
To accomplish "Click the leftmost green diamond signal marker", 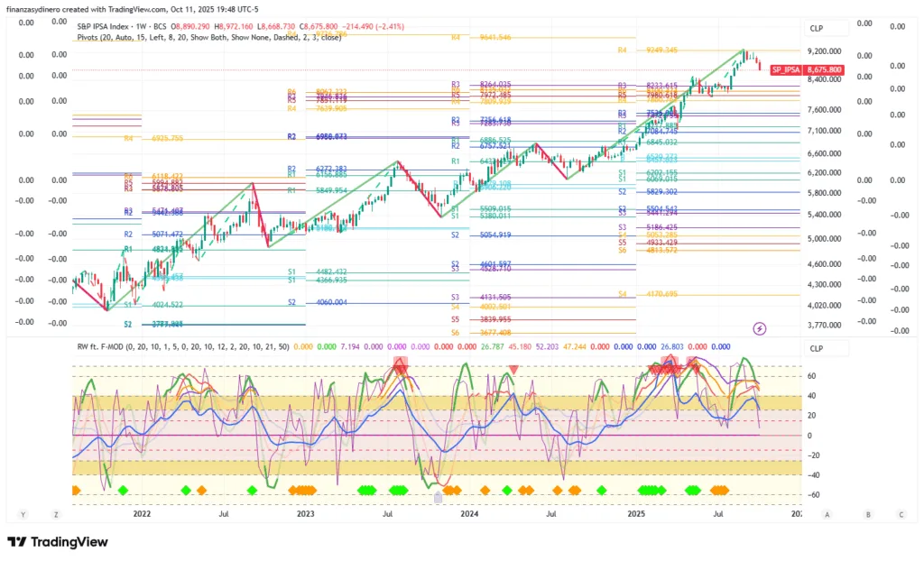I will click(124, 491).
